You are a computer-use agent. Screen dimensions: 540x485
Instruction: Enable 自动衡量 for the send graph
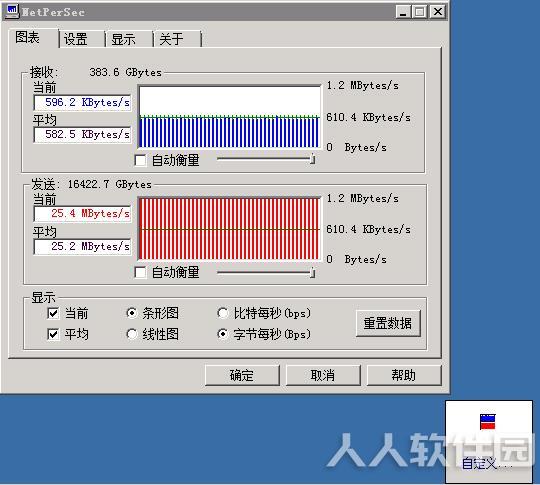coord(140,272)
